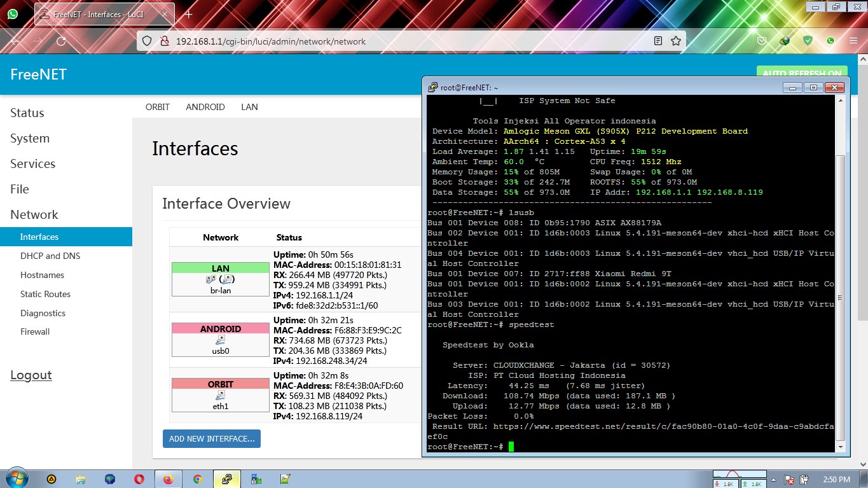This screenshot has width=868, height=488.
Task: Open the File menu in the sidebar
Action: click(20, 189)
